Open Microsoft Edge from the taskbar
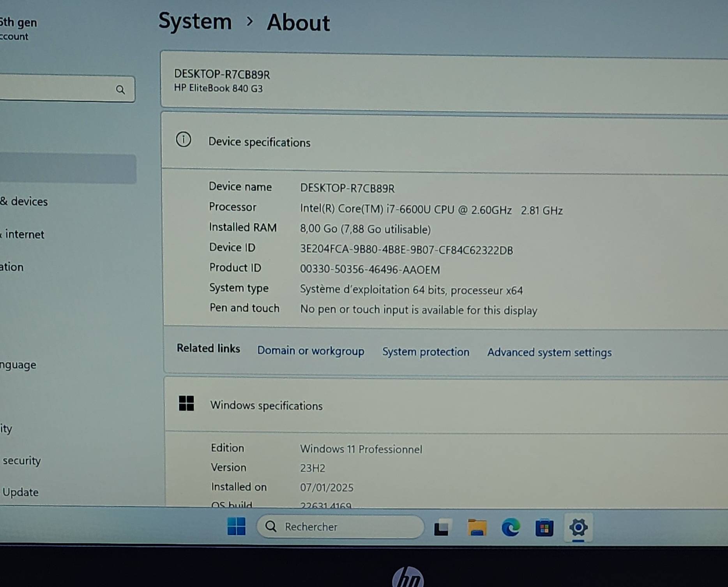Screen dimensions: 728x587 click(x=510, y=528)
